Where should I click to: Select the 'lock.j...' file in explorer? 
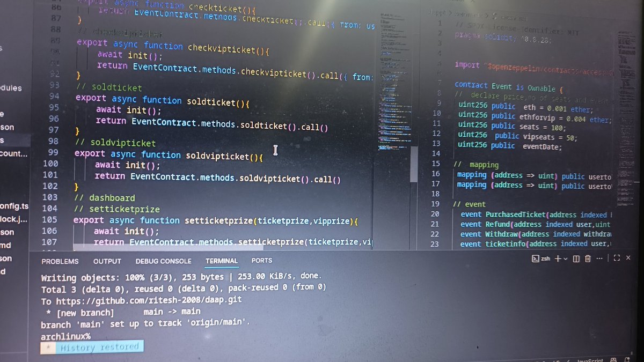pyautogui.click(x=14, y=219)
